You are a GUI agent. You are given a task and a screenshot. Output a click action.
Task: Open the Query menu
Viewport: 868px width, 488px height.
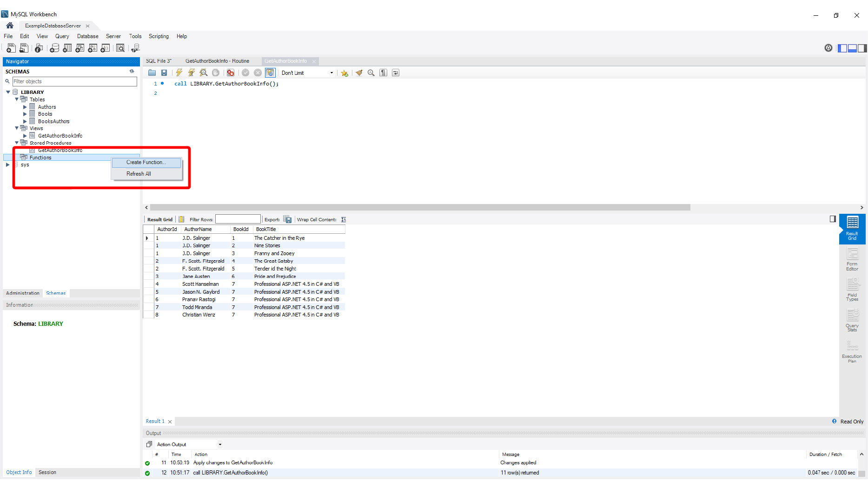(x=62, y=36)
